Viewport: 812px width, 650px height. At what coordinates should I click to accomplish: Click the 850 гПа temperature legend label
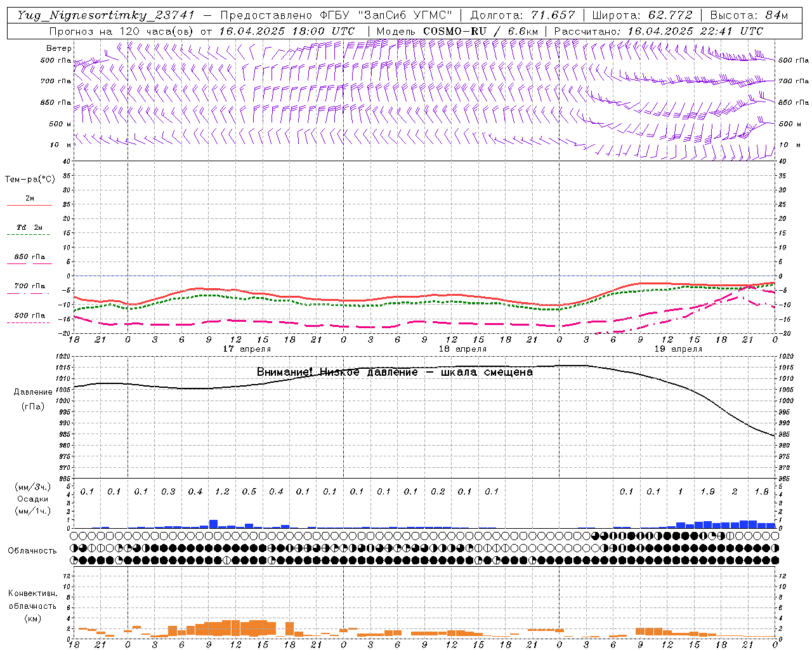pyautogui.click(x=29, y=257)
